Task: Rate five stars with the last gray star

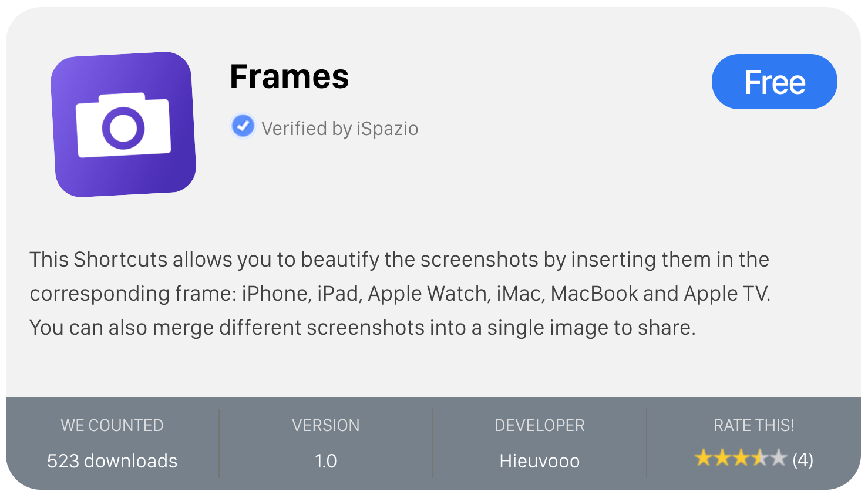Action: pos(778,457)
